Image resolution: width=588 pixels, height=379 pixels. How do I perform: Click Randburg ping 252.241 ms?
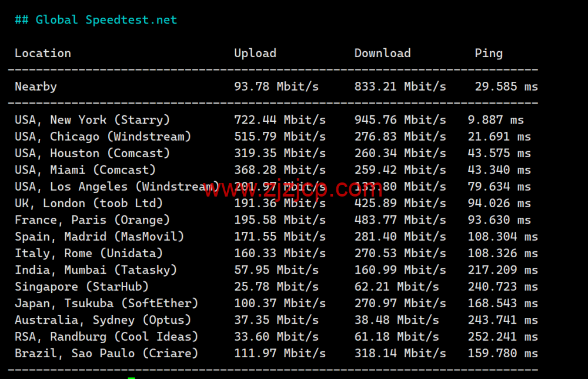(x=503, y=337)
